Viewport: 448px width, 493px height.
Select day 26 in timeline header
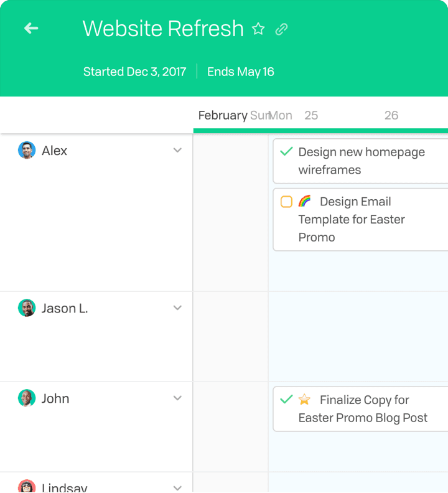pyautogui.click(x=391, y=115)
